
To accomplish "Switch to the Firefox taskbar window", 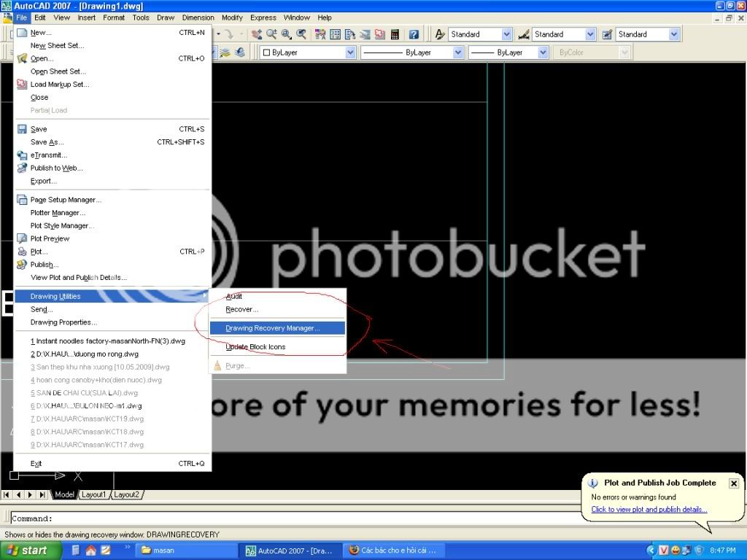I will click(x=392, y=551).
